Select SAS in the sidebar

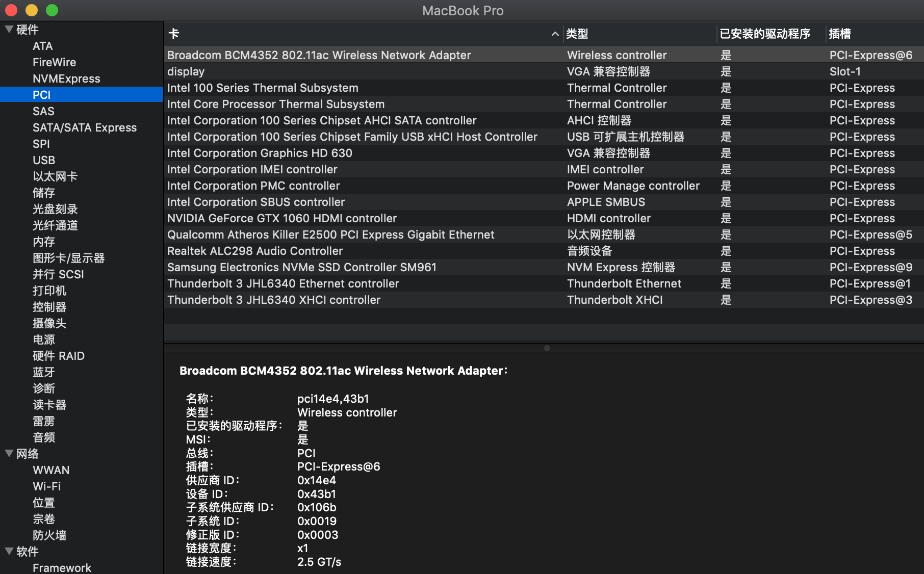pyautogui.click(x=43, y=111)
